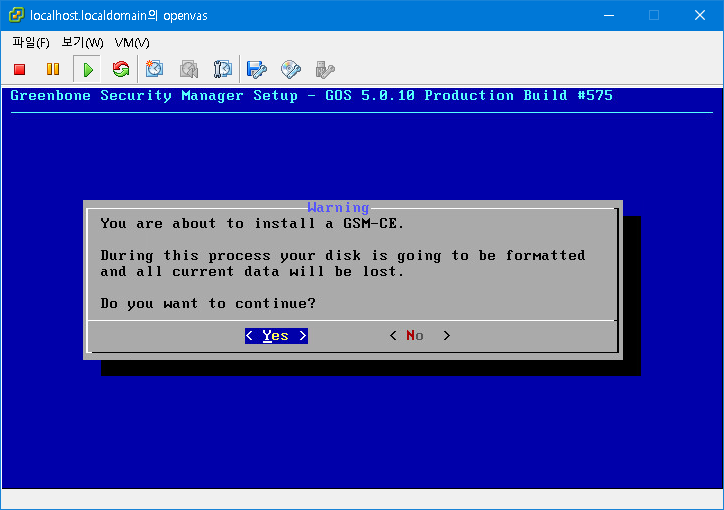Click the Greenbone Security Manager Setup header
Screen dimensions: 724x510
click(311, 96)
